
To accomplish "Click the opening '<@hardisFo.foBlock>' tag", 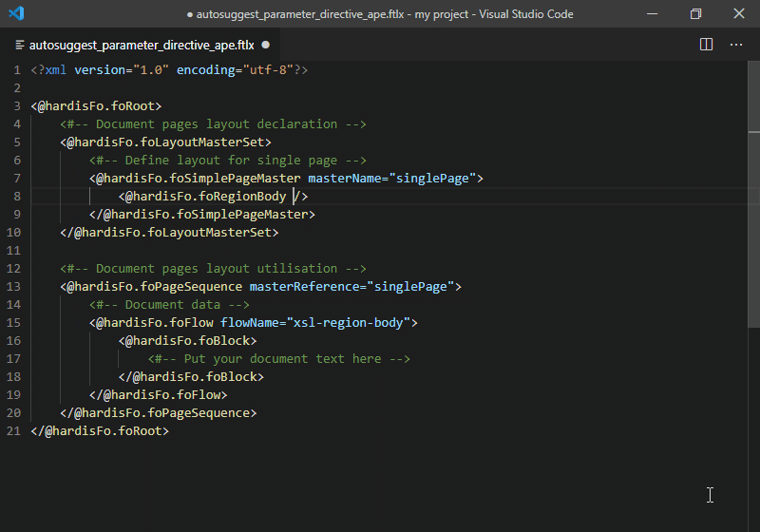I will tap(187, 341).
